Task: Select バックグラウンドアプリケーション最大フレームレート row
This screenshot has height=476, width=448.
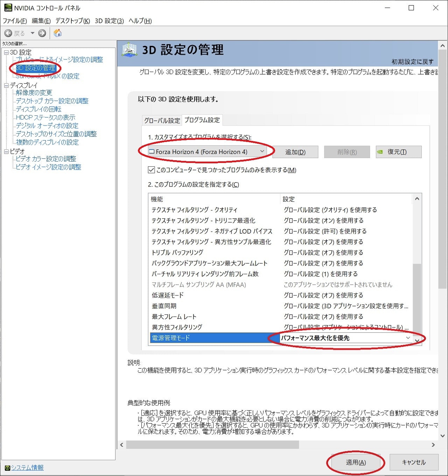Action: coord(281,263)
